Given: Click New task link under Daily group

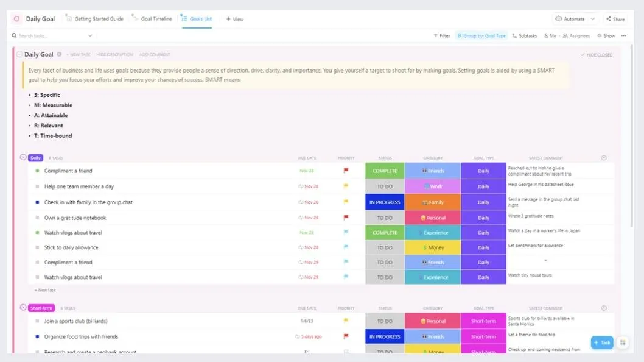Looking at the screenshot, I should (x=45, y=290).
